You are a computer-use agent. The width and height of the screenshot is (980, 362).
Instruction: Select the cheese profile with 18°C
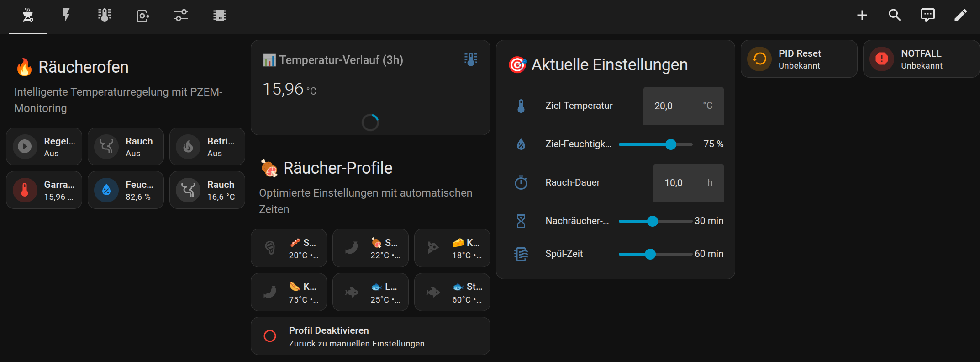[x=452, y=248]
